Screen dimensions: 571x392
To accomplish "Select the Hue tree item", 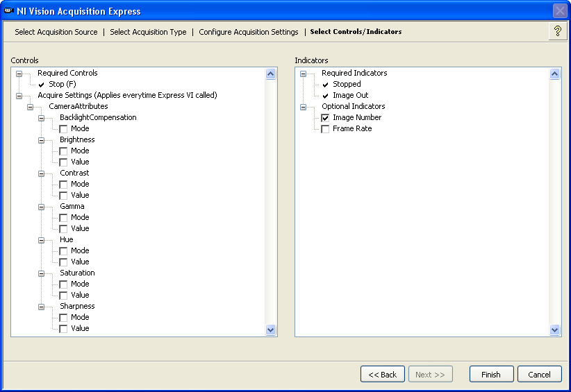I will 66,239.
